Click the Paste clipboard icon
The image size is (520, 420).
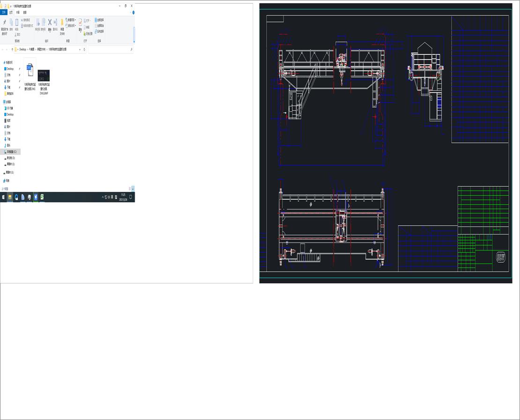(x=17, y=22)
